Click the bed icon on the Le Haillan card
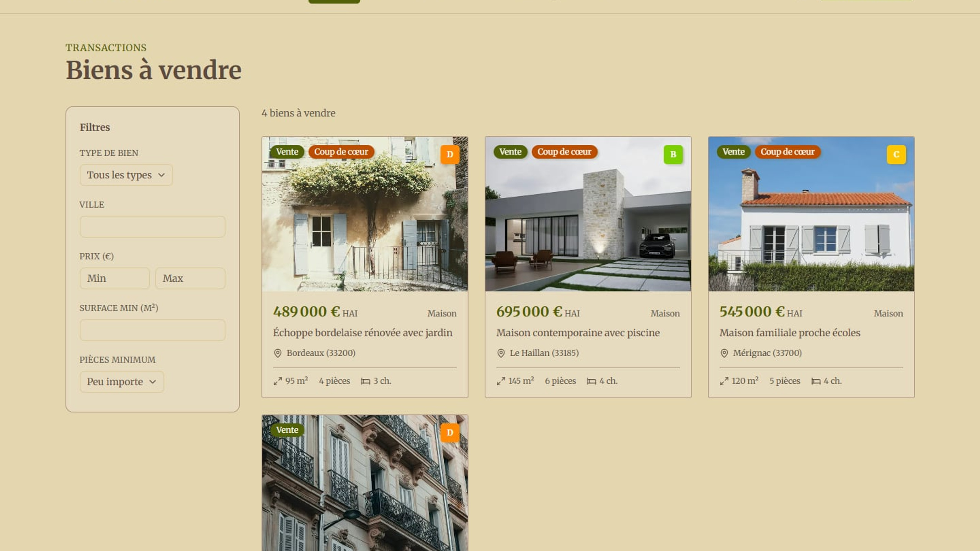 pyautogui.click(x=591, y=381)
